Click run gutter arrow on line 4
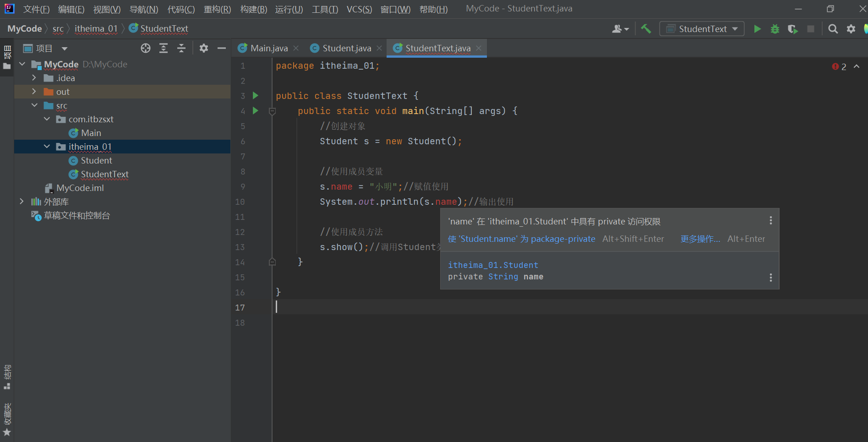This screenshot has height=442, width=868. coord(256,111)
